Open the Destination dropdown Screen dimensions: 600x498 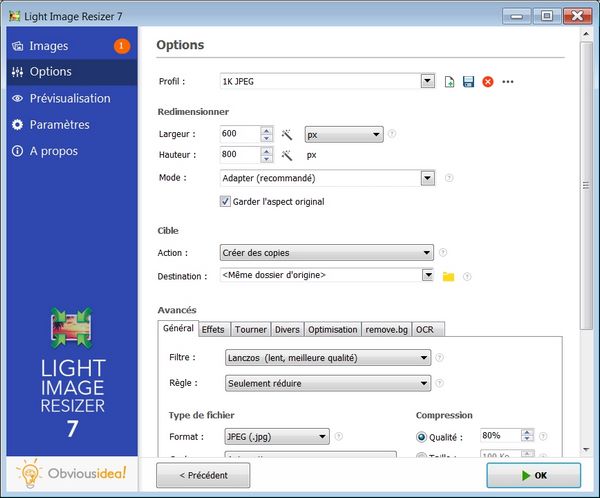point(427,275)
